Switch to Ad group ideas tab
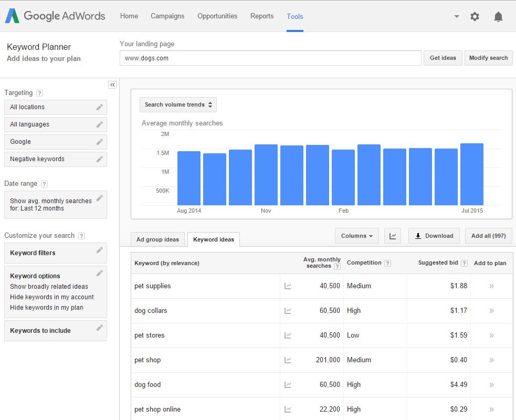Screen dimensions: 516x420 (157, 239)
